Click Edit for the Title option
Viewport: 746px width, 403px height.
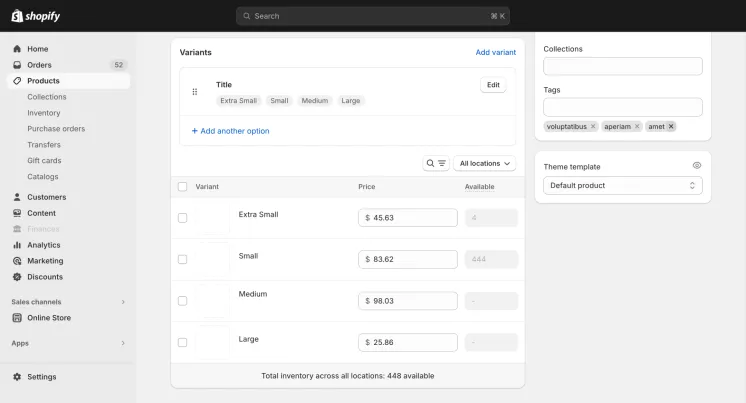coord(493,85)
